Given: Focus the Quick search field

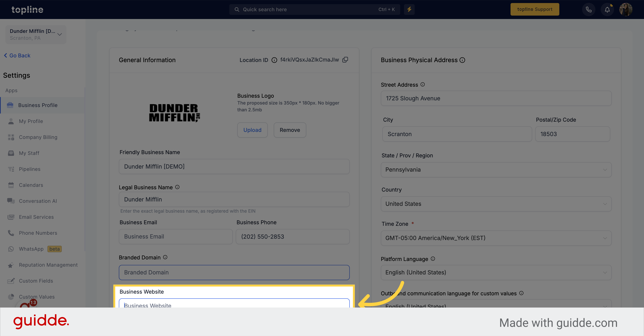Looking at the screenshot, I should (314, 10).
